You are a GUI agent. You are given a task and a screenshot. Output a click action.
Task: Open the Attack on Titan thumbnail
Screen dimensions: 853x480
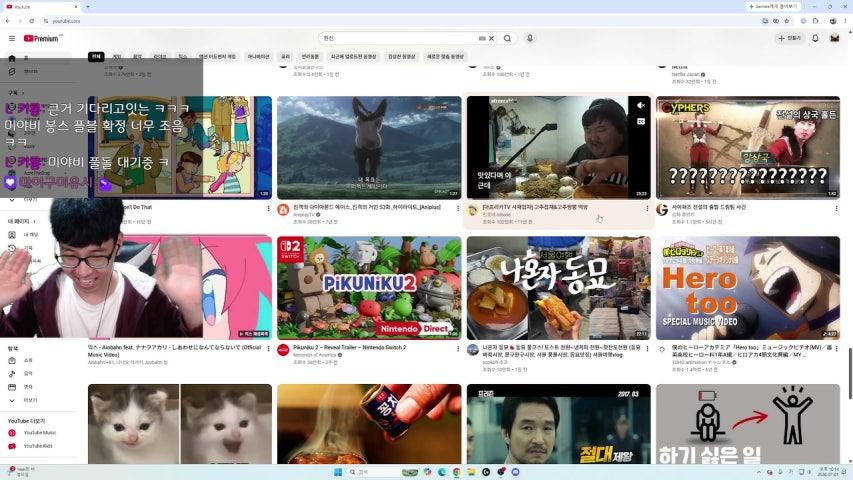pos(369,147)
